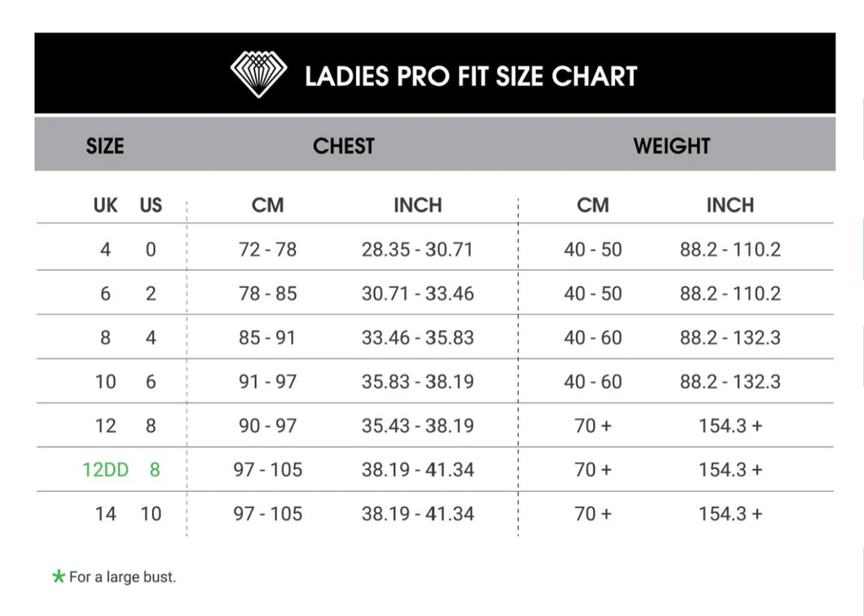This screenshot has width=864, height=616.
Task: Click the green asterisk footnote icon
Action: 58,577
